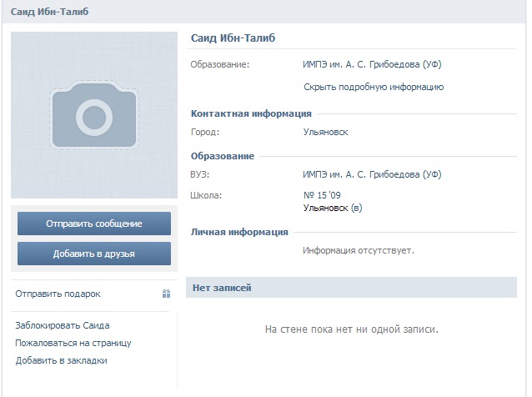
Task: Click Добавить в закладки
Action: (x=62, y=360)
